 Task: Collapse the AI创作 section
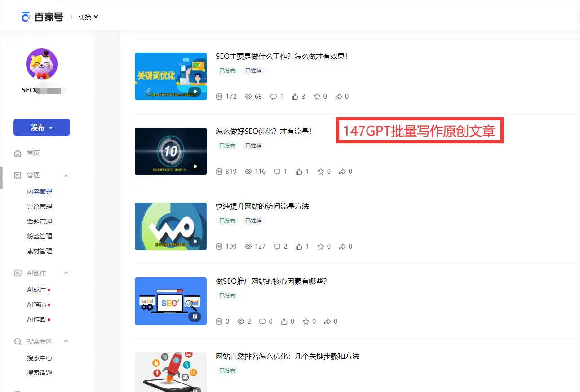(x=66, y=273)
